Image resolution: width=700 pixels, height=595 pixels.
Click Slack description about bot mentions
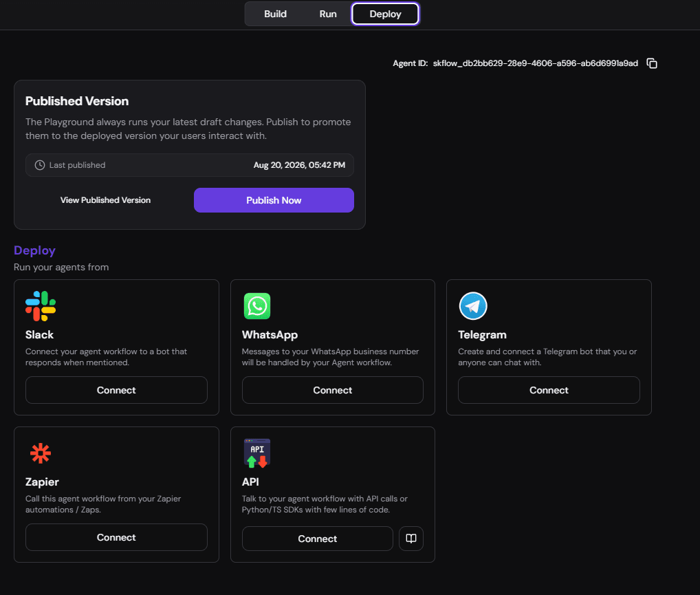(x=107, y=357)
